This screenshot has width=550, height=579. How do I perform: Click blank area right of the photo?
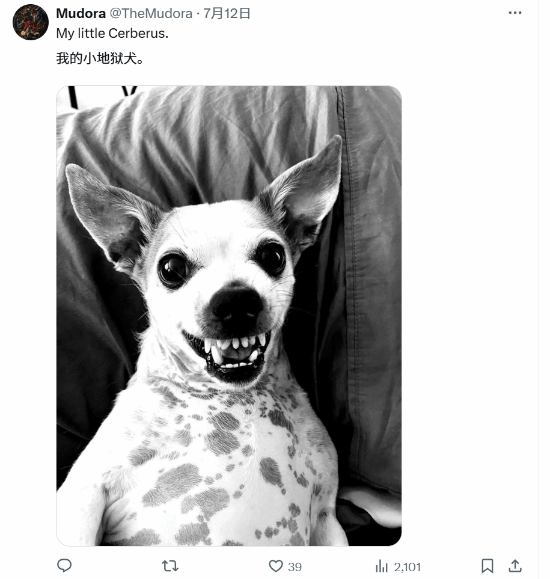point(469,316)
